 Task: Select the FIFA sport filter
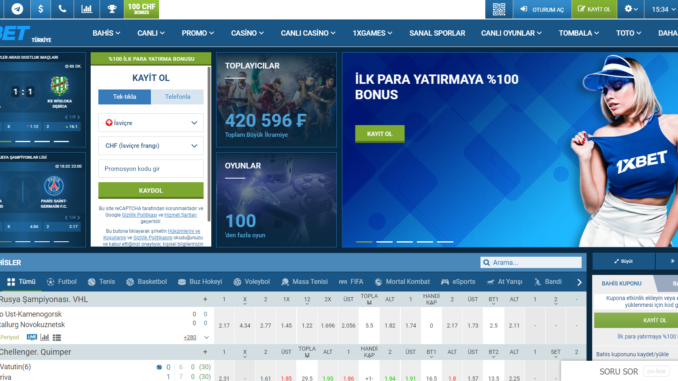coord(351,282)
